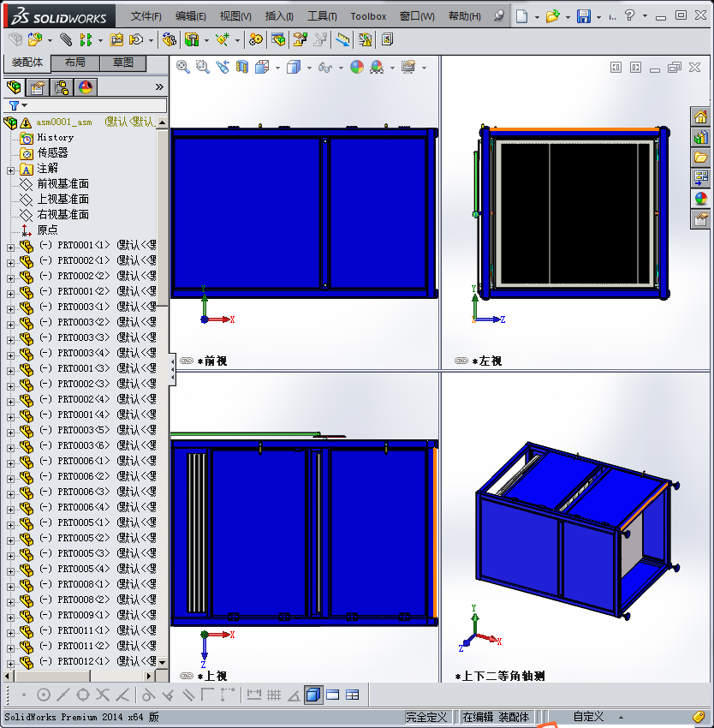Click the Mate paperclip icon
The height and width of the screenshot is (728, 714).
[66, 40]
